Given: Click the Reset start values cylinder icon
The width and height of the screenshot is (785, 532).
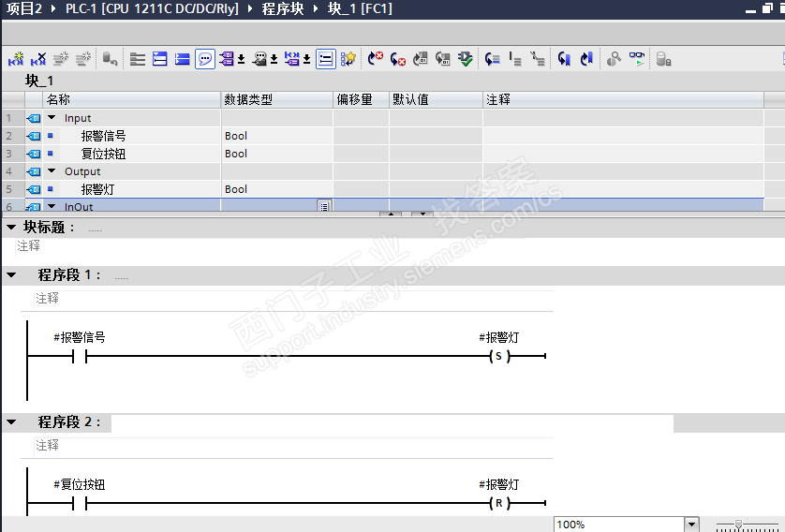Looking at the screenshot, I should pyautogui.click(x=110, y=59).
